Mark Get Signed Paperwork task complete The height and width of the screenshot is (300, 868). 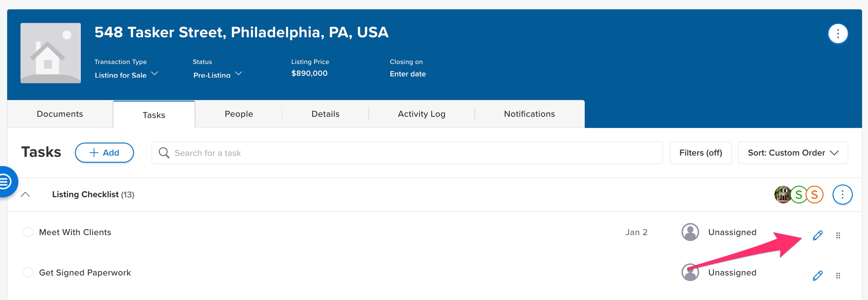pos(28,272)
